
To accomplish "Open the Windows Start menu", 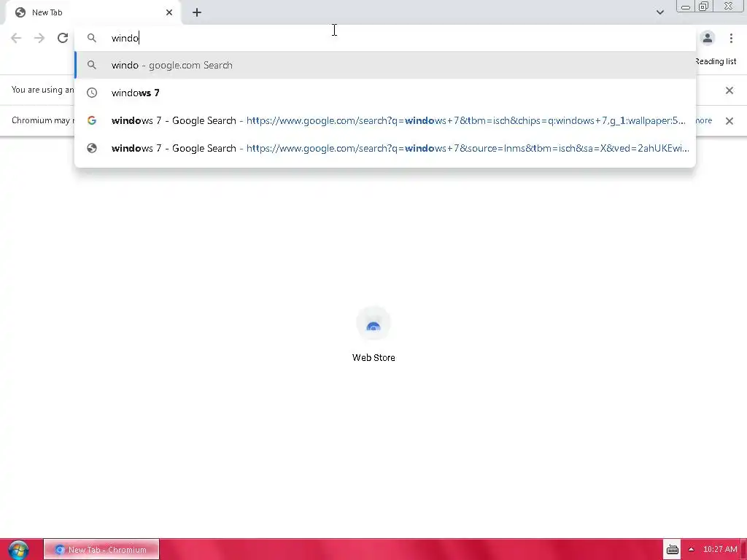I will [x=18, y=550].
